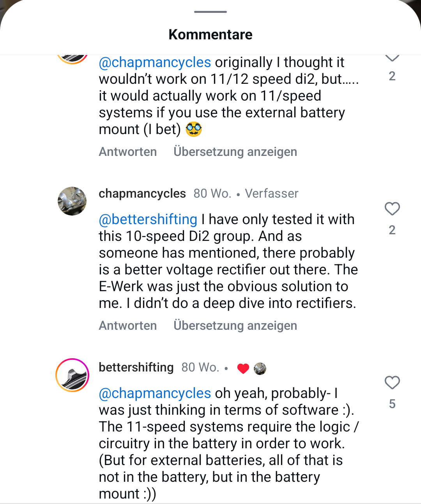Tap the partially visible heart at top

pyautogui.click(x=392, y=58)
